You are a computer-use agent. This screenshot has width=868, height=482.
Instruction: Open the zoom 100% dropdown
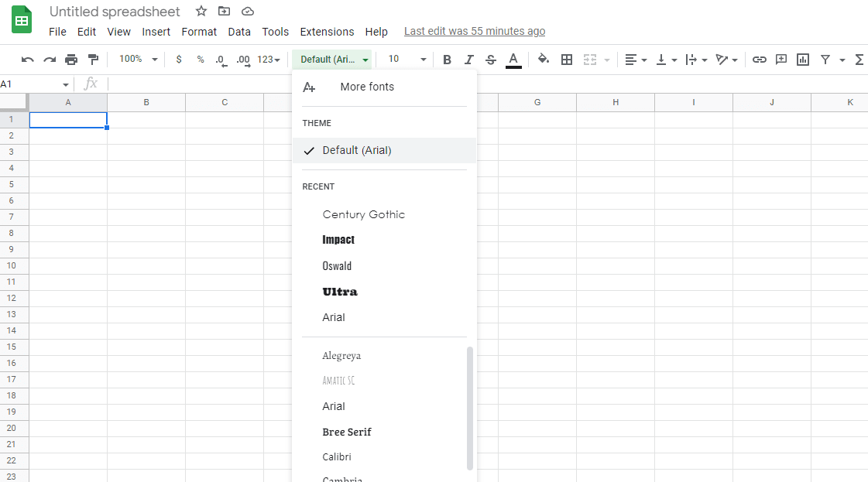pos(139,60)
